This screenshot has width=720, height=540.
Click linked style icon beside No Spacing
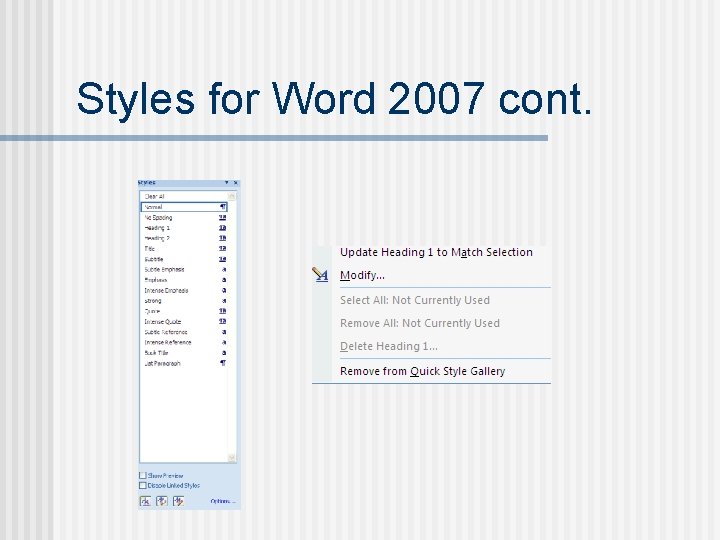[223, 218]
